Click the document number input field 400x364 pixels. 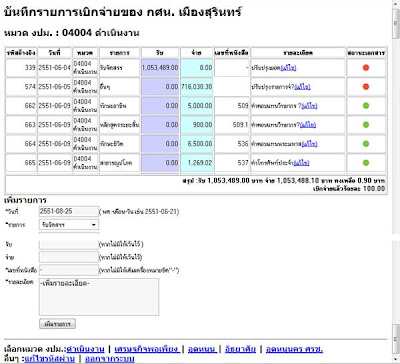point(69,270)
